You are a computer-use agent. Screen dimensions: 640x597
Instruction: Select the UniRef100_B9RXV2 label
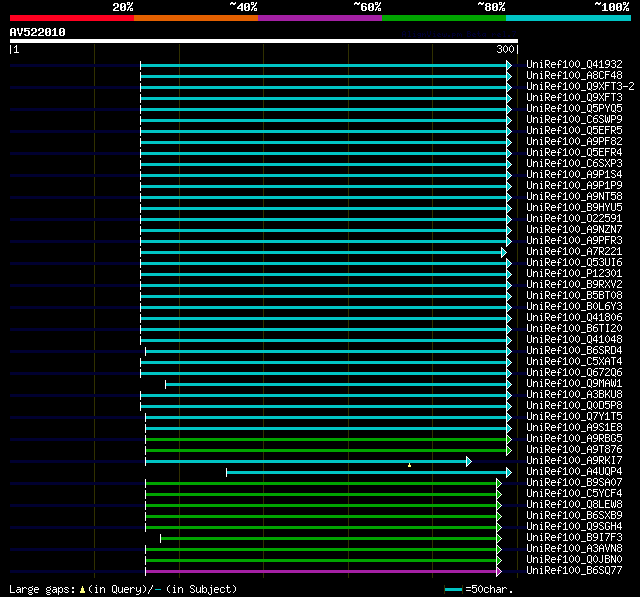574,285
